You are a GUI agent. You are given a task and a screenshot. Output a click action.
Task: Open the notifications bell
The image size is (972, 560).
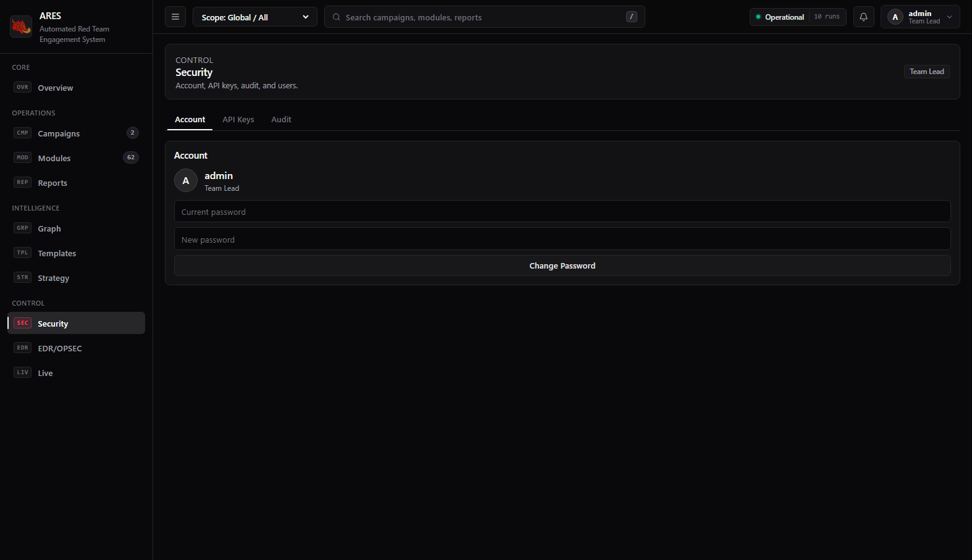click(863, 17)
